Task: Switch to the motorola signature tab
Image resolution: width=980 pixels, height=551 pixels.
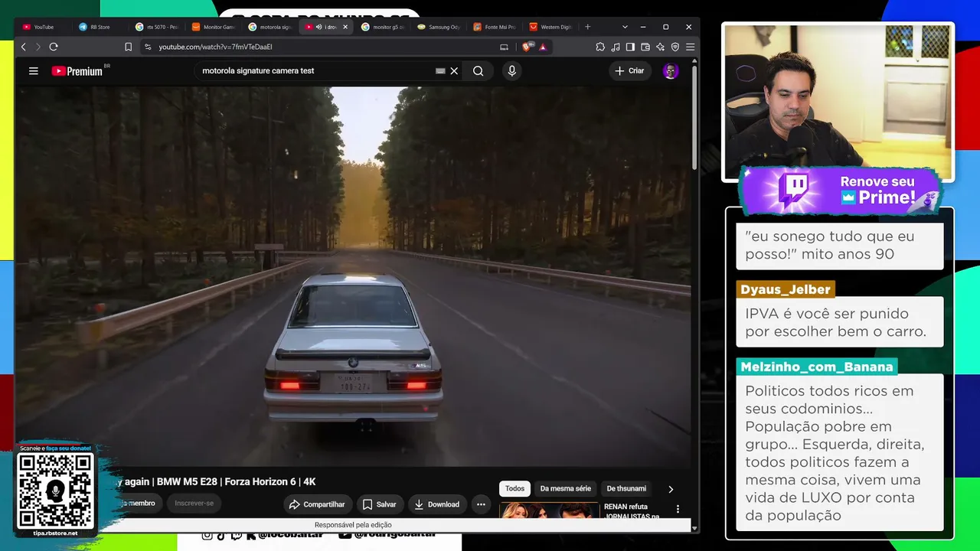Action: [270, 27]
